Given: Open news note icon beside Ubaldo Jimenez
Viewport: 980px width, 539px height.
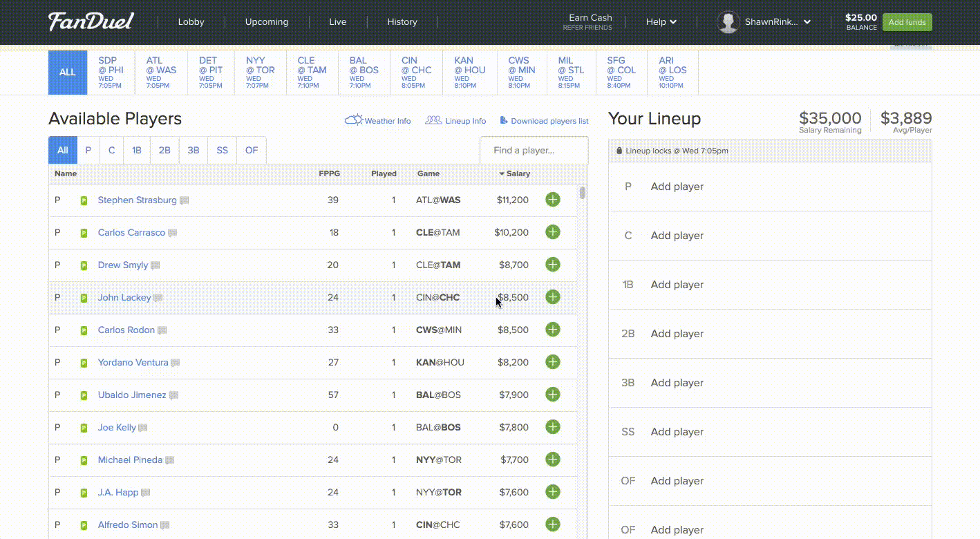Looking at the screenshot, I should [174, 395].
